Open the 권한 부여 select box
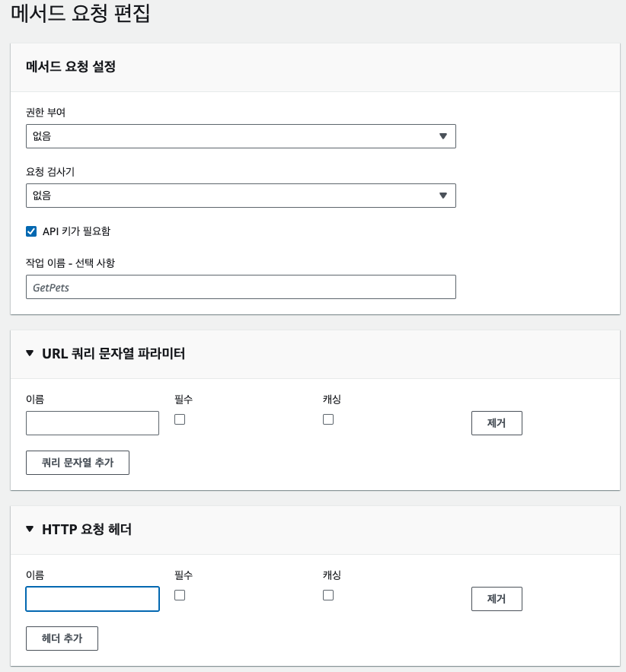626x672 pixels. [x=240, y=136]
